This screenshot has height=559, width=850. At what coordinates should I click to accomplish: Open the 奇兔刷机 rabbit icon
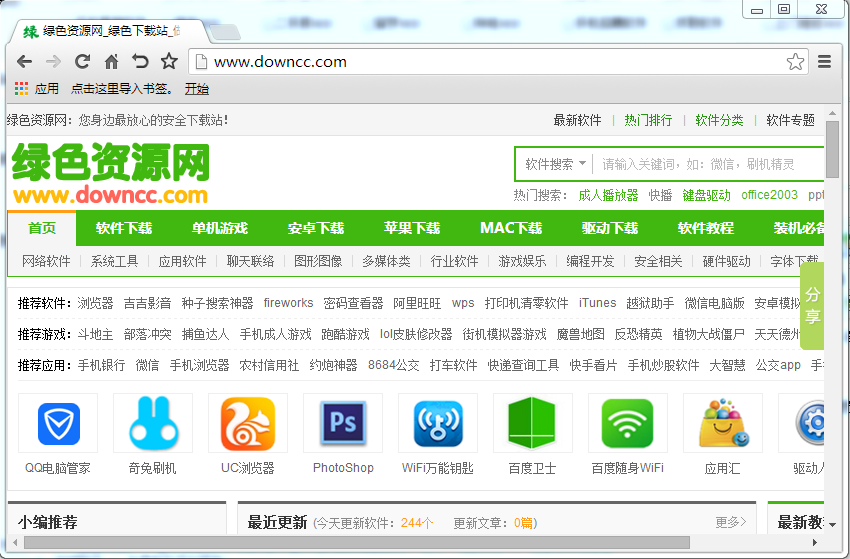coord(152,424)
